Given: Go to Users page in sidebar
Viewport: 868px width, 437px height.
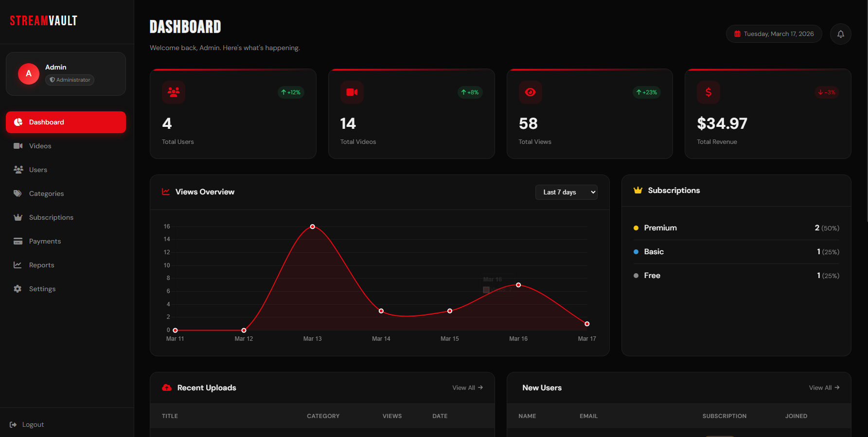Looking at the screenshot, I should [38, 170].
